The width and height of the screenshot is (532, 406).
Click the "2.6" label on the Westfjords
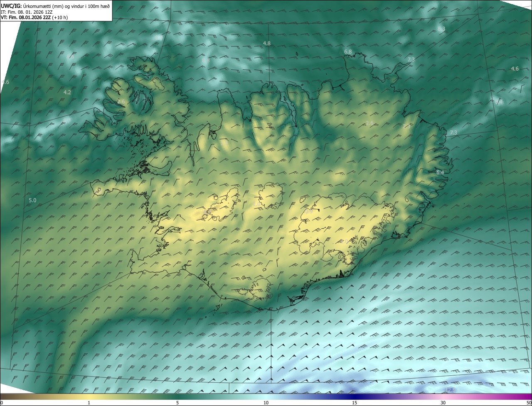tap(121, 101)
